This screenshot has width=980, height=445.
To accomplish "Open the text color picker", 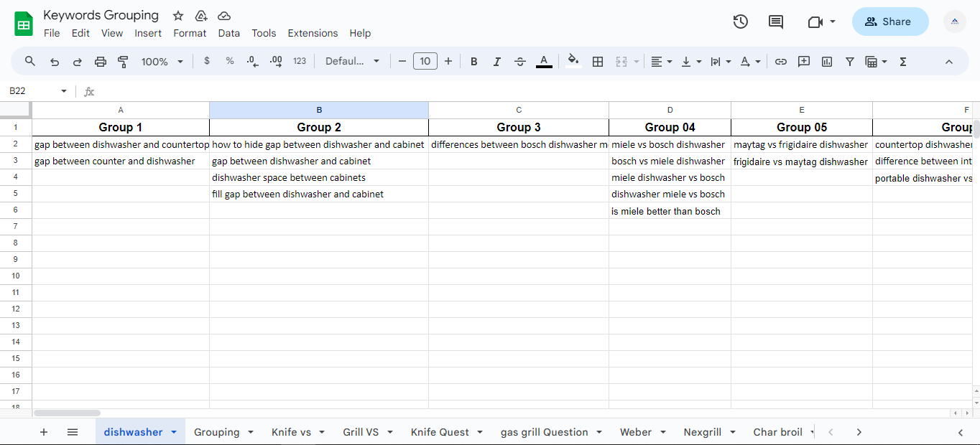I will pos(544,62).
